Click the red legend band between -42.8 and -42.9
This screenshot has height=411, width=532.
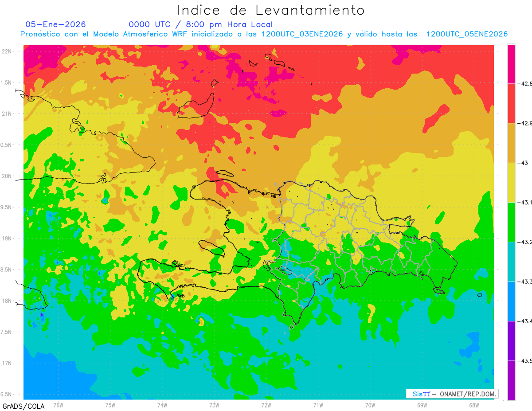tap(511, 103)
